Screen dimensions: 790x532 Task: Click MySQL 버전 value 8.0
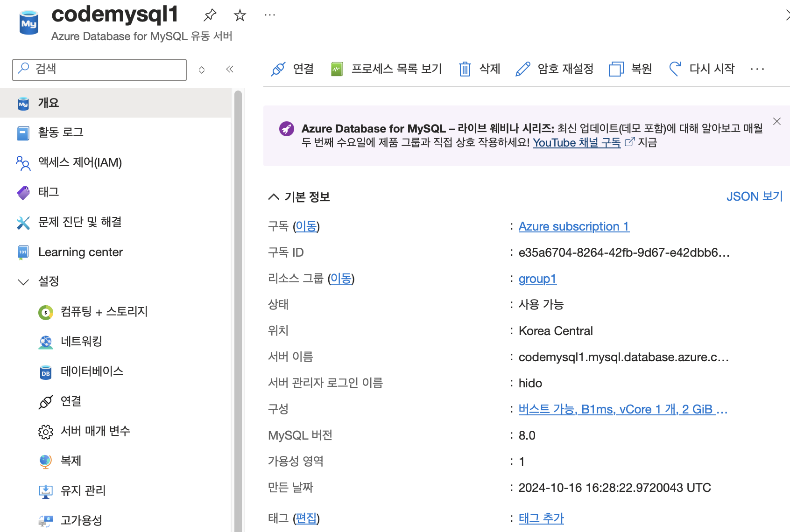point(527,435)
